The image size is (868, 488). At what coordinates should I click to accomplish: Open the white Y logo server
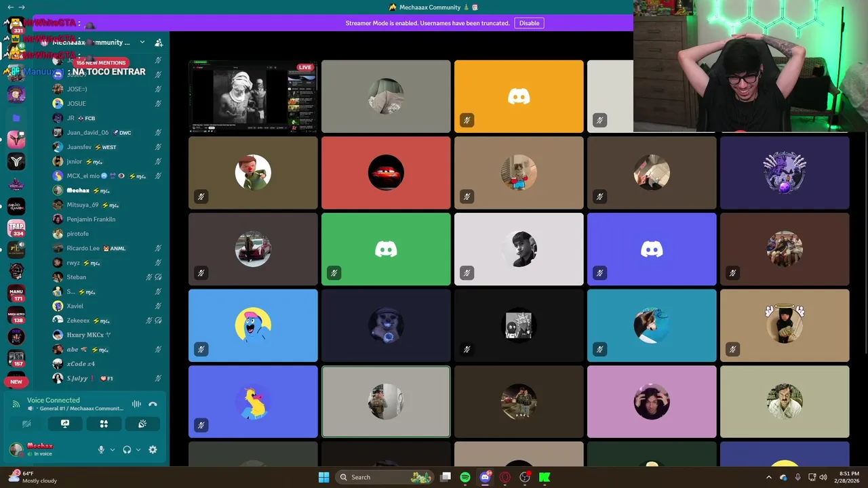point(16,161)
